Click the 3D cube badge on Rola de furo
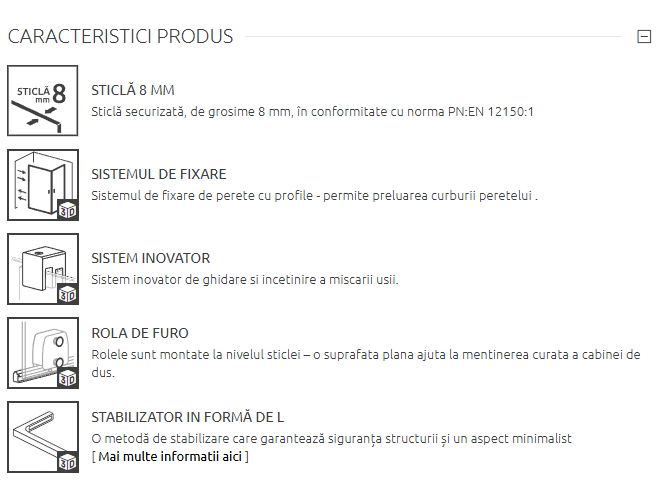 click(x=67, y=378)
